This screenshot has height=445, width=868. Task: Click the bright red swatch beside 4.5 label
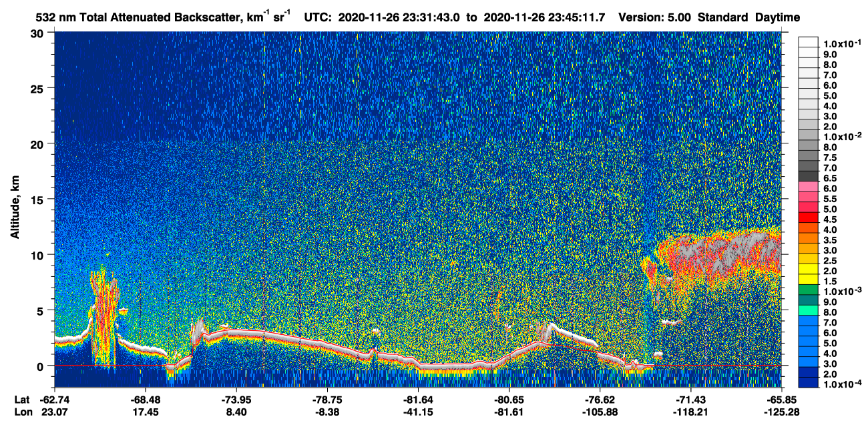tap(808, 216)
